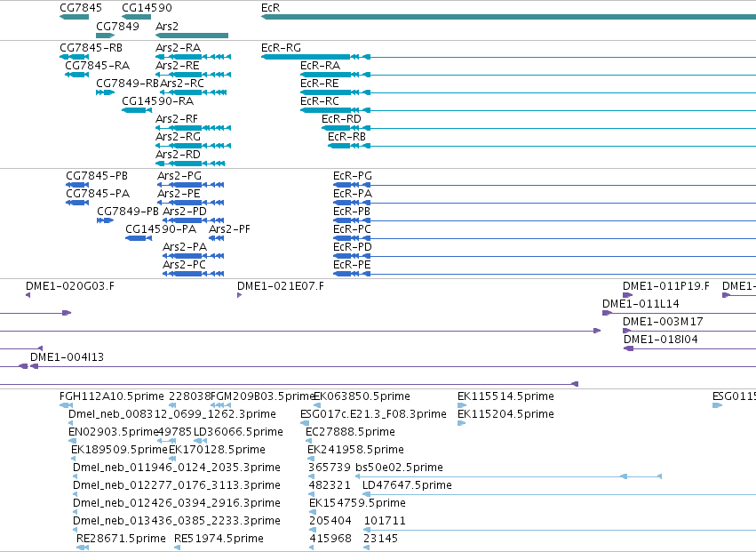Viewport: 756px width, 552px height.
Task: Select the Ars2-PD protein label
Action: 185,212
